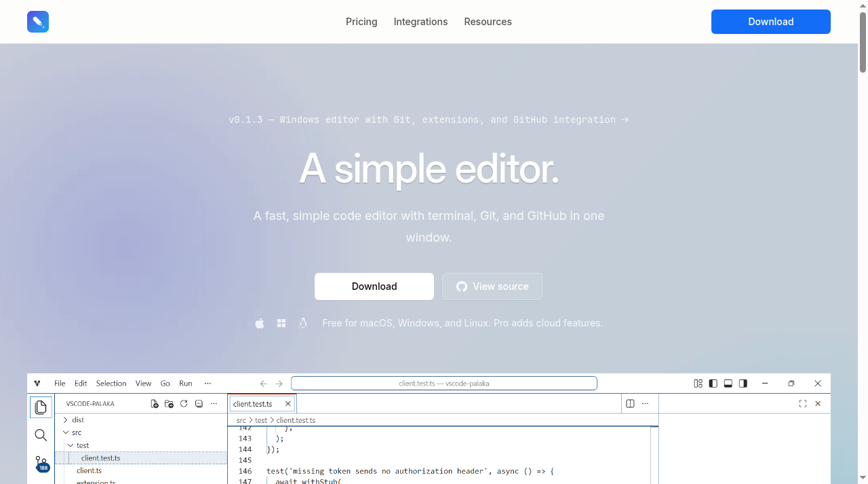Open the Pricing page

coord(361,22)
